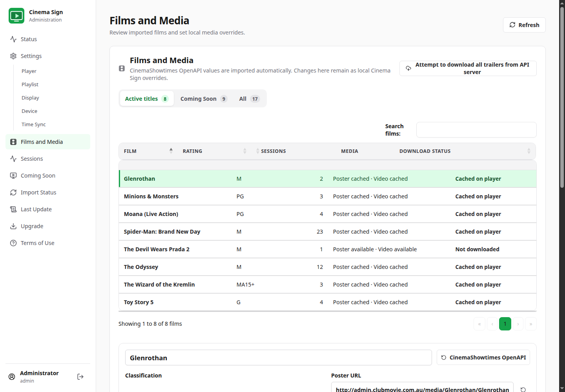The image size is (565, 392).
Task: Click the Settings gear icon in sidebar
Action: tap(13, 56)
